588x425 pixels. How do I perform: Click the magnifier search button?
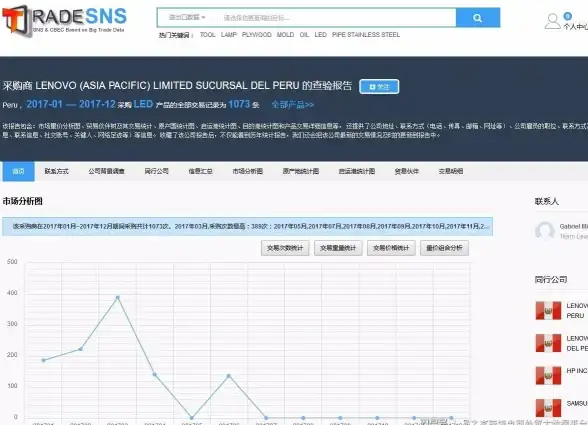click(x=478, y=18)
